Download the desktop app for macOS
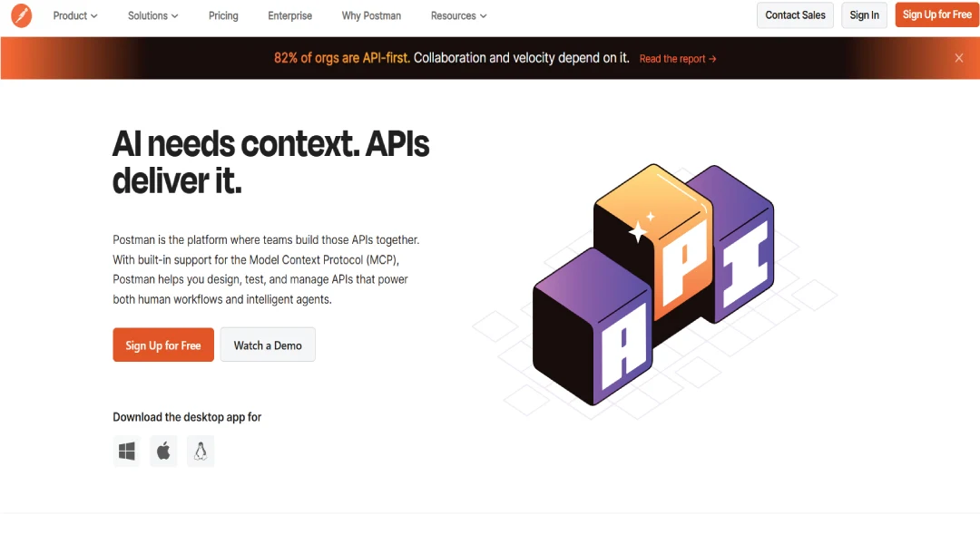Image resolution: width=980 pixels, height=544 pixels. point(163,451)
